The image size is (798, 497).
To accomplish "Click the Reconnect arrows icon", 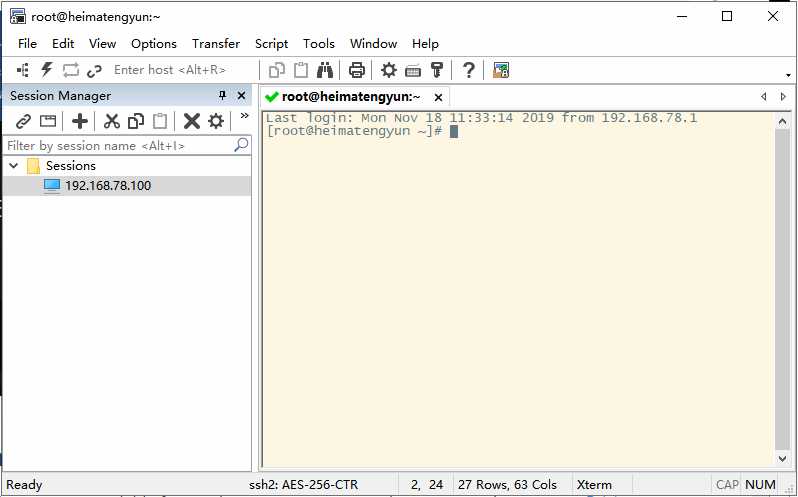I will tap(71, 70).
